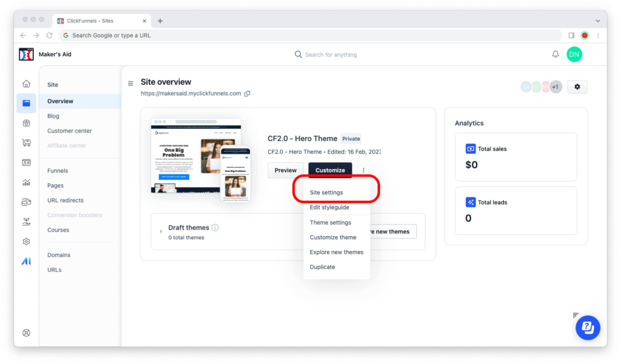The image size is (621, 364).
Task: Open site settings gear button
Action: [577, 87]
